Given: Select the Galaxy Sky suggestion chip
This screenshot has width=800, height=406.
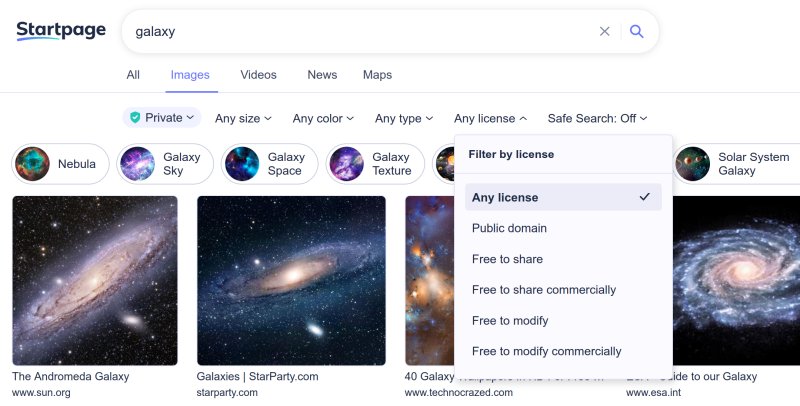Looking at the screenshot, I should [x=165, y=164].
